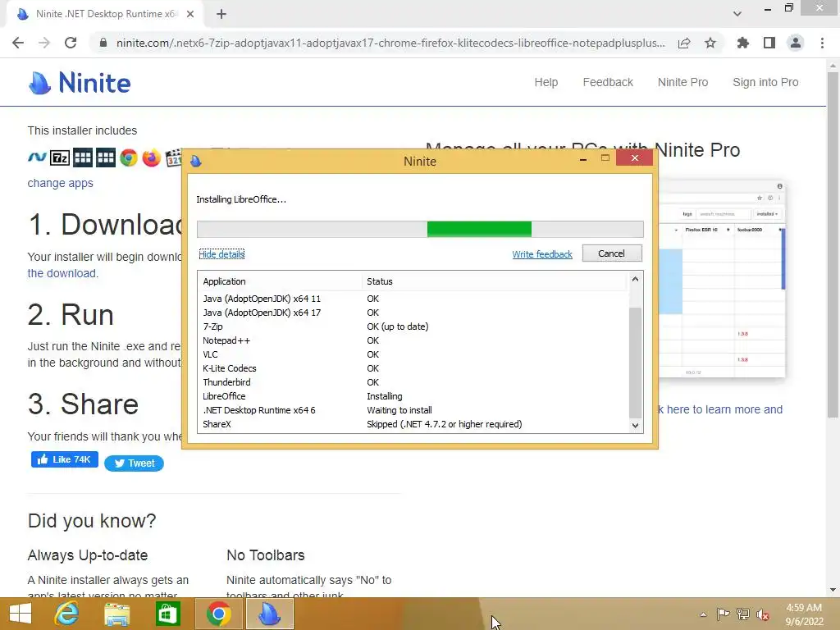Click the Application column header

(x=280, y=281)
